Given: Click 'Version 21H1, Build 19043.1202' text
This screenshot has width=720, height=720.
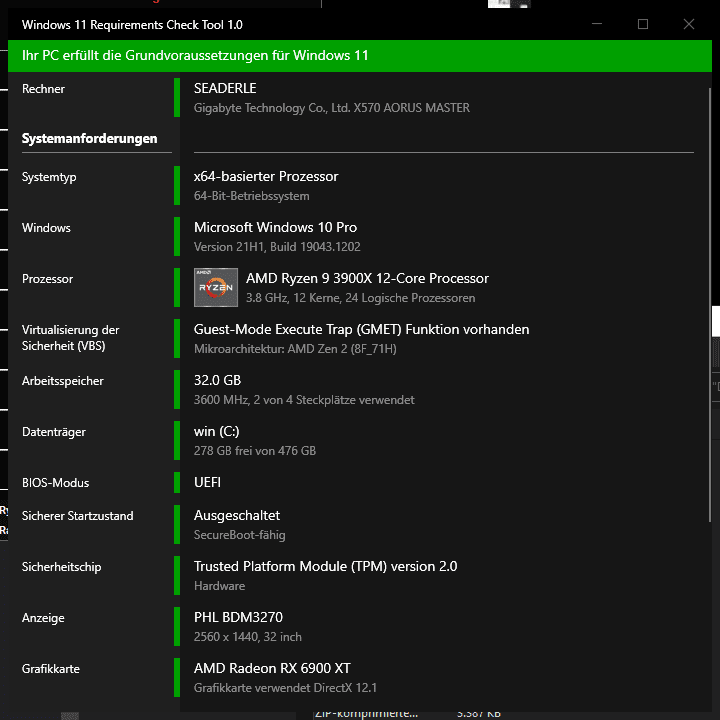Looking at the screenshot, I should coord(277,247).
